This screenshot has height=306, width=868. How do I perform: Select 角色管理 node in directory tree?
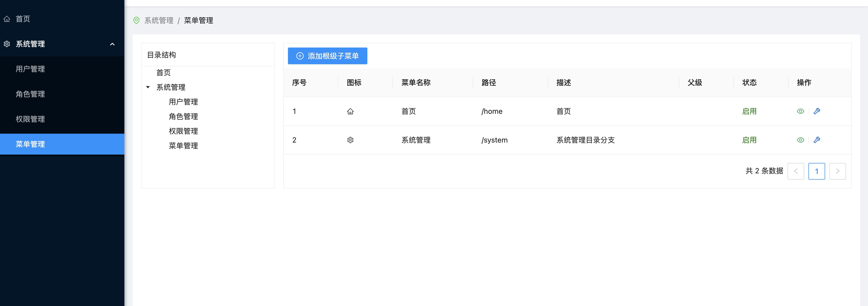click(x=183, y=116)
